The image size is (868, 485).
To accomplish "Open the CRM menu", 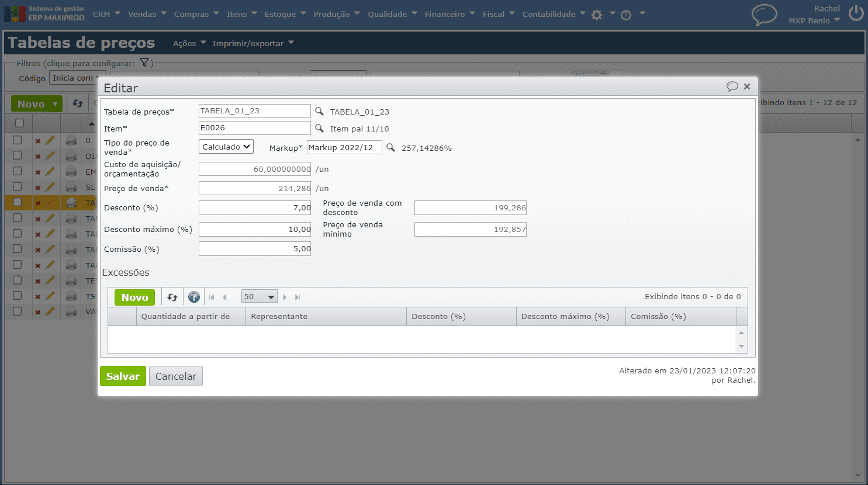I will 106,14.
